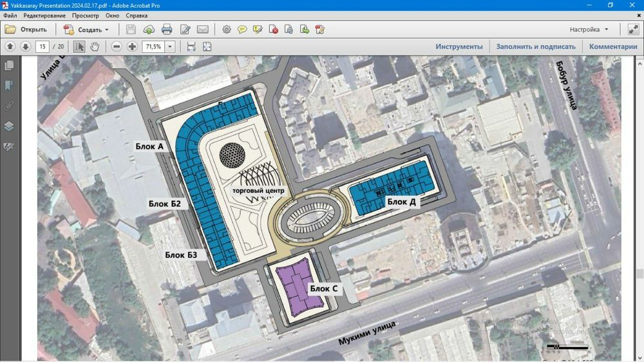
Task: Show bookmarks panel in sidebar
Action: click(9, 86)
